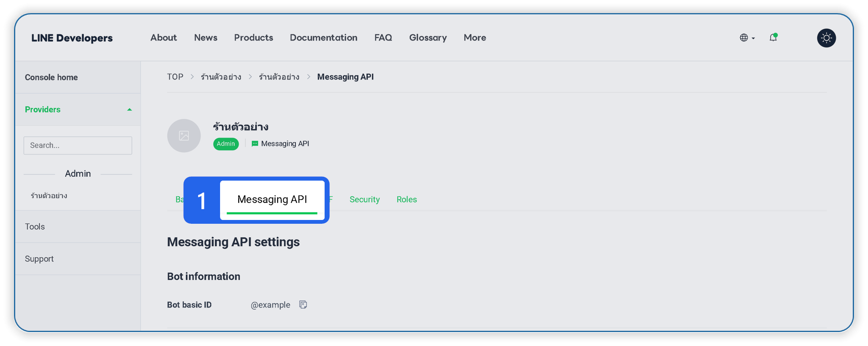The height and width of the screenshot is (346, 868).
Task: Open the Products menu
Action: point(254,38)
